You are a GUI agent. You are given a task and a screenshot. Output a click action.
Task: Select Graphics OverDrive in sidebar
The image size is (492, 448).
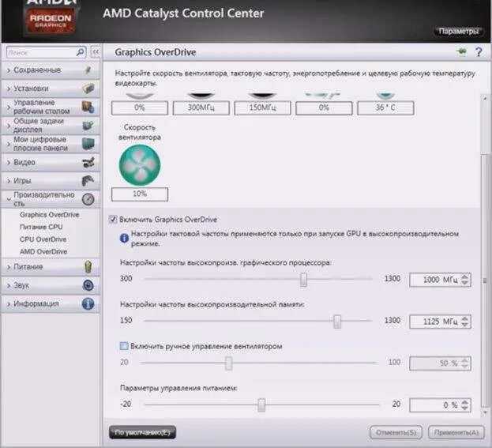[x=49, y=215]
